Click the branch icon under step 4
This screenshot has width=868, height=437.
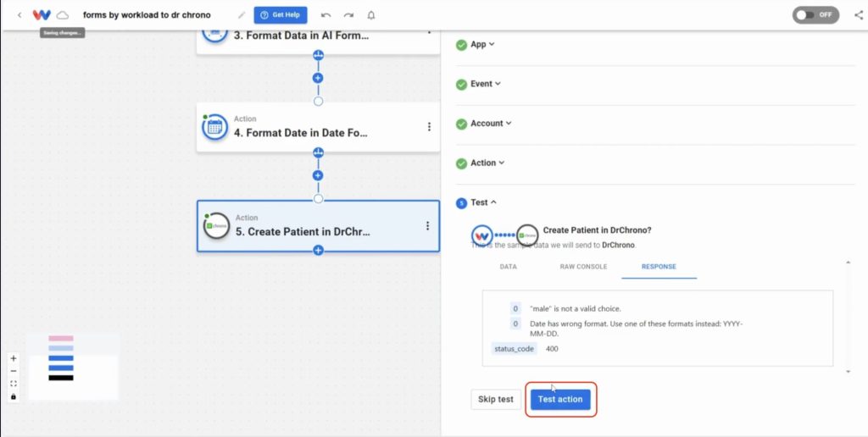pyautogui.click(x=319, y=152)
